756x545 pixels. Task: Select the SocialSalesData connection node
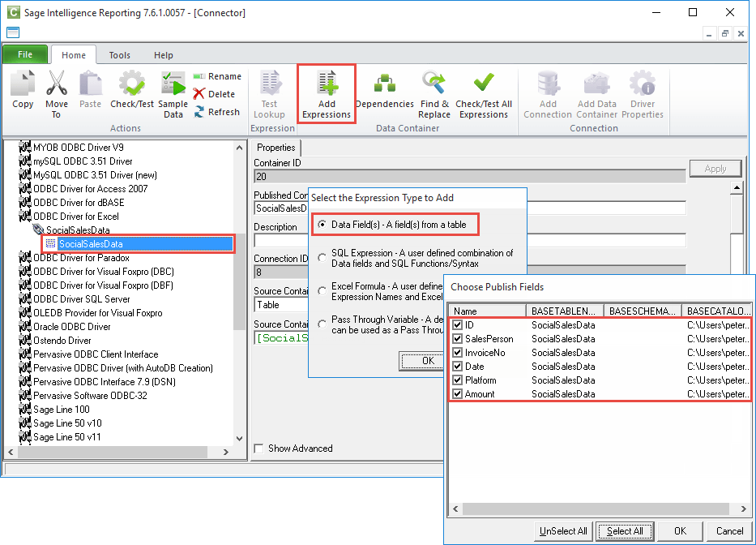(78, 230)
